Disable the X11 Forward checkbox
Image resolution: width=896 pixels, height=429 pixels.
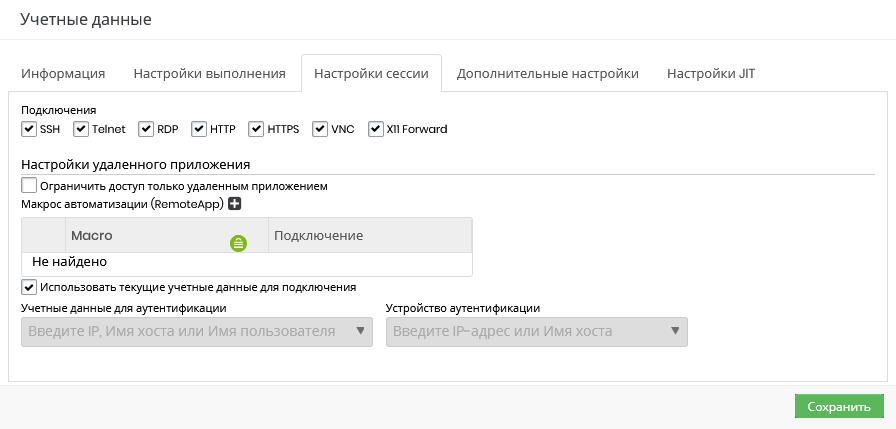(376, 129)
